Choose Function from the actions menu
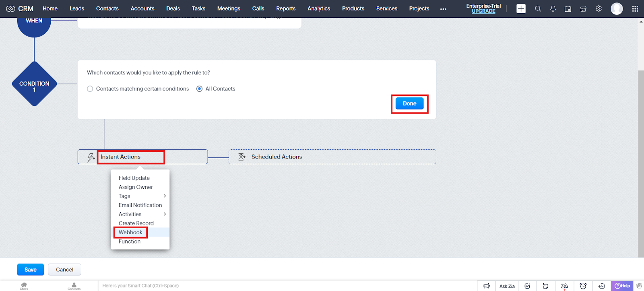The image size is (644, 291). [130, 241]
